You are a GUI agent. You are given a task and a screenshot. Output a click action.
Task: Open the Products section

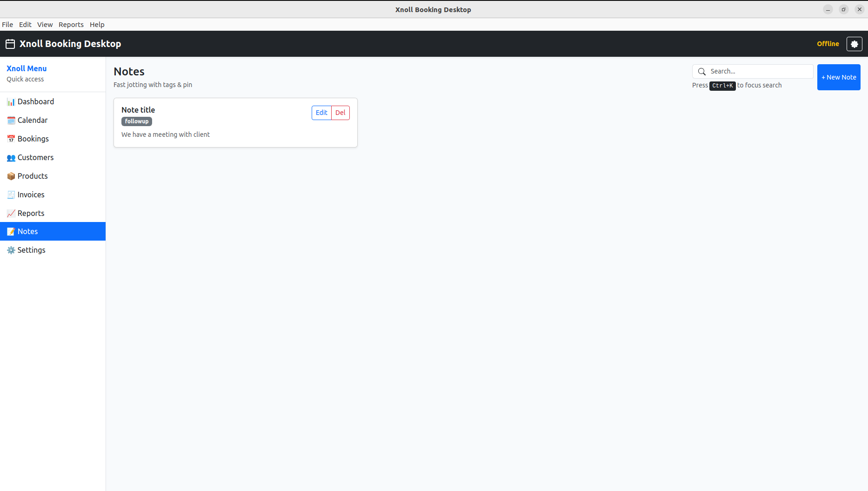[x=32, y=176]
